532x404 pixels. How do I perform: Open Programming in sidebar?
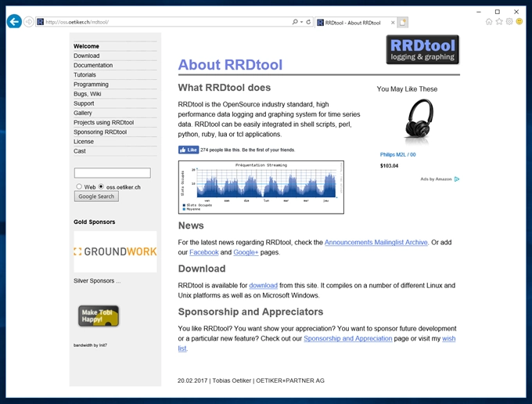click(91, 85)
